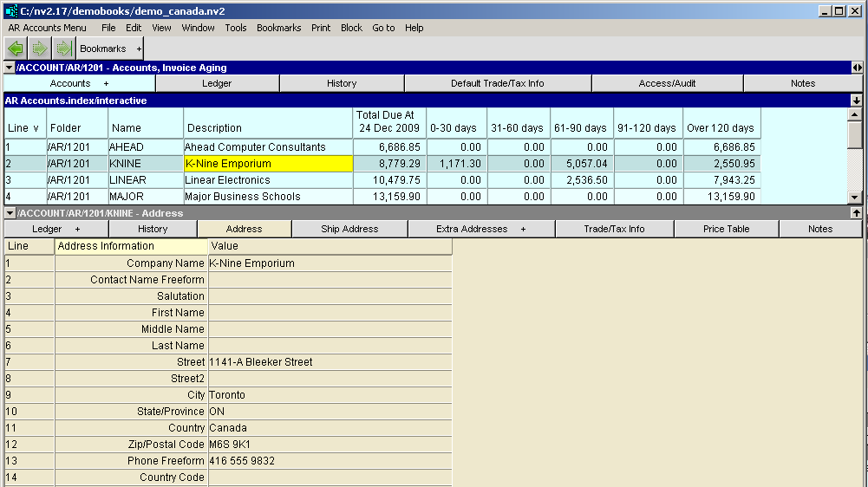Click the first green forward arrow icon

[x=40, y=49]
